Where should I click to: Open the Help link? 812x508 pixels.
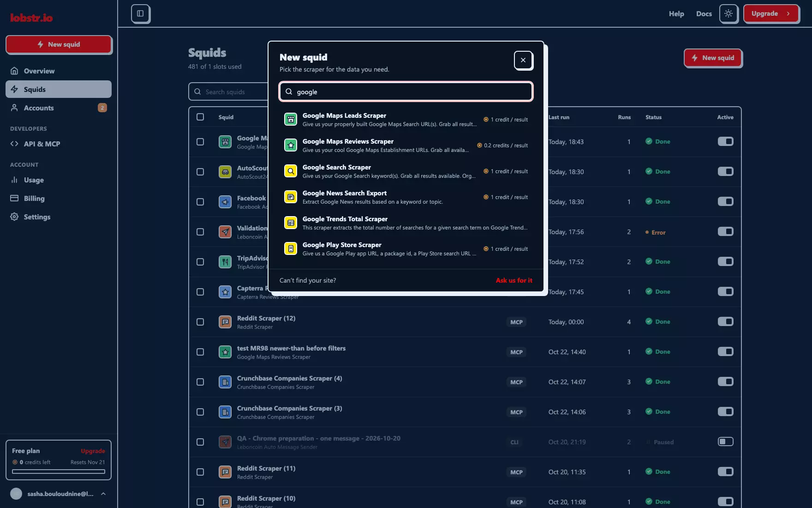tap(676, 14)
